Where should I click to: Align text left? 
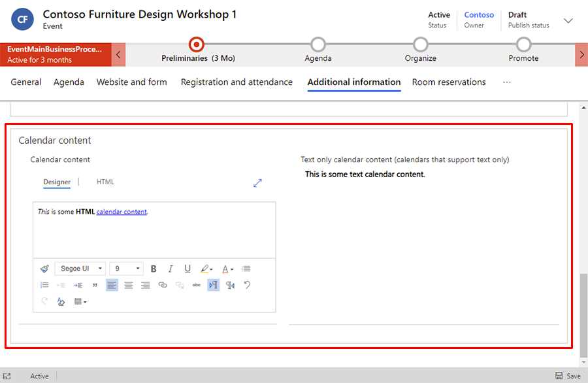(112, 285)
